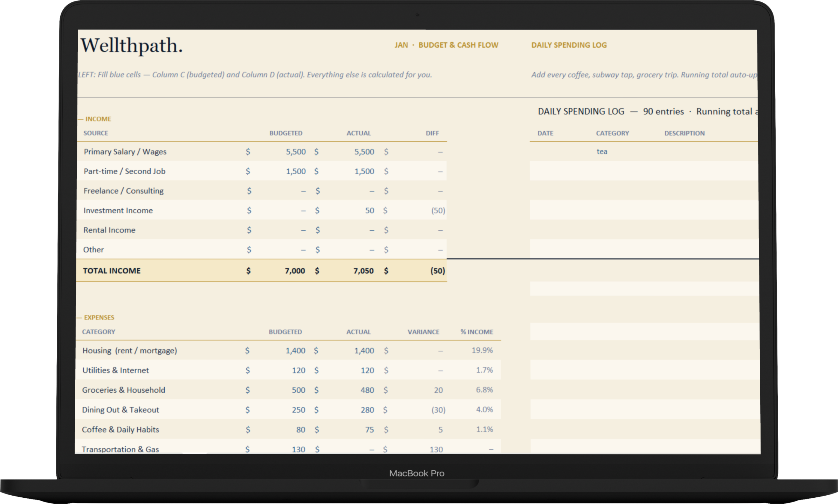This screenshot has height=504, width=838.
Task: Click the 'tea' entry in spending log
Action: pos(602,152)
